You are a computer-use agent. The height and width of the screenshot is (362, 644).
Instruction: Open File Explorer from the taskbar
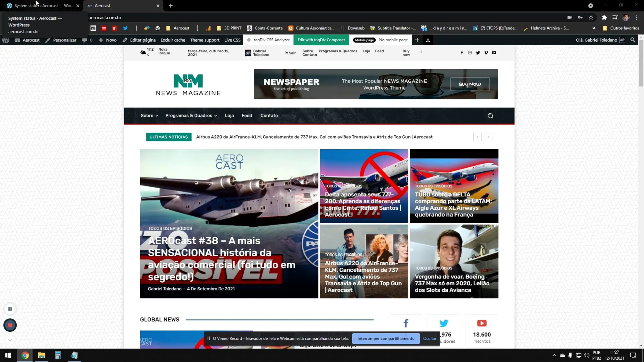(41, 355)
